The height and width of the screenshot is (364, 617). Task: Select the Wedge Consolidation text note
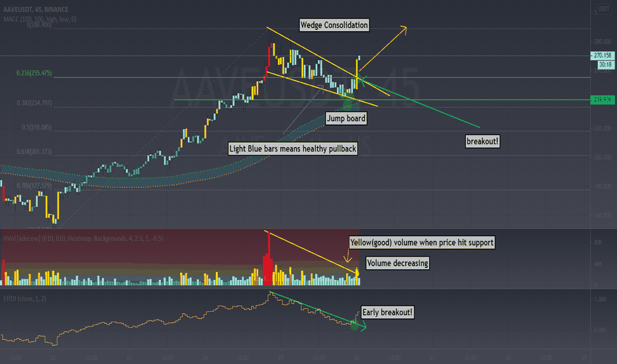tap(334, 25)
